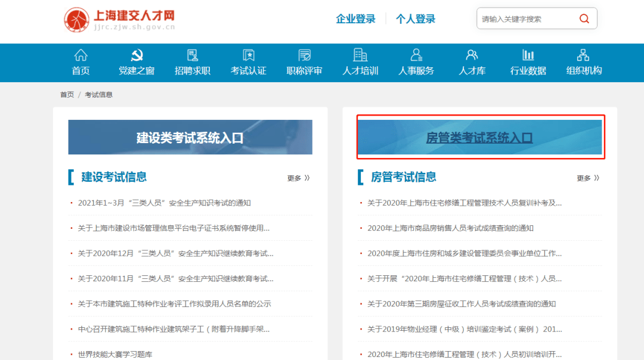Open 特种作业考评工作拟录用人员名单 notice
The height and width of the screenshot is (360, 644).
click(174, 304)
